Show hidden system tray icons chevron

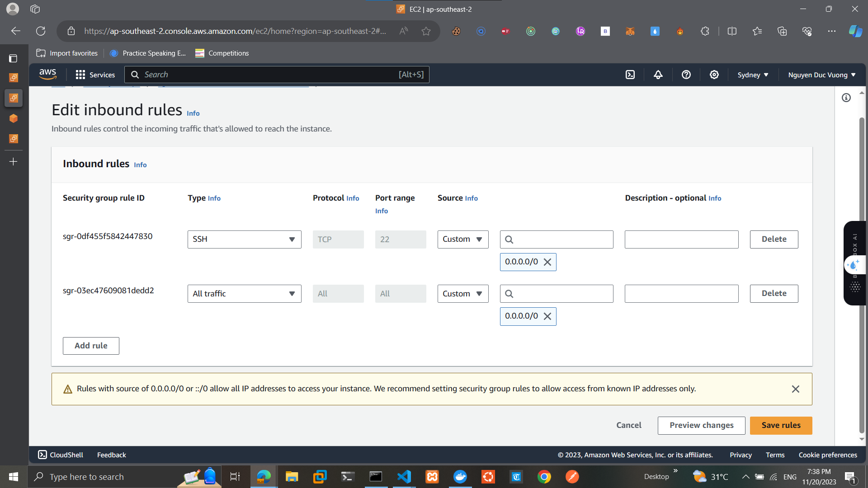click(x=746, y=477)
